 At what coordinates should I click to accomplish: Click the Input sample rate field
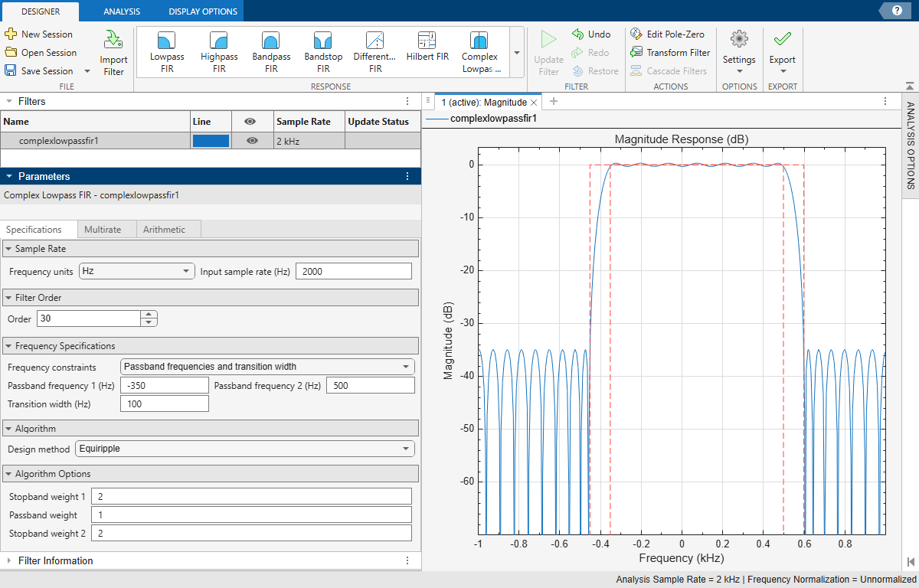[353, 271]
